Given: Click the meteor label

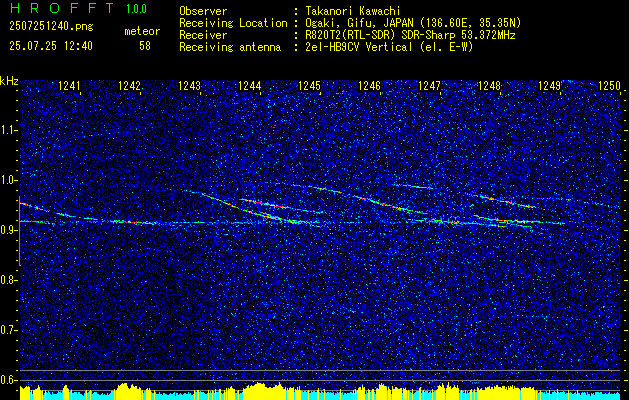Looking at the screenshot, I should click(x=142, y=31).
